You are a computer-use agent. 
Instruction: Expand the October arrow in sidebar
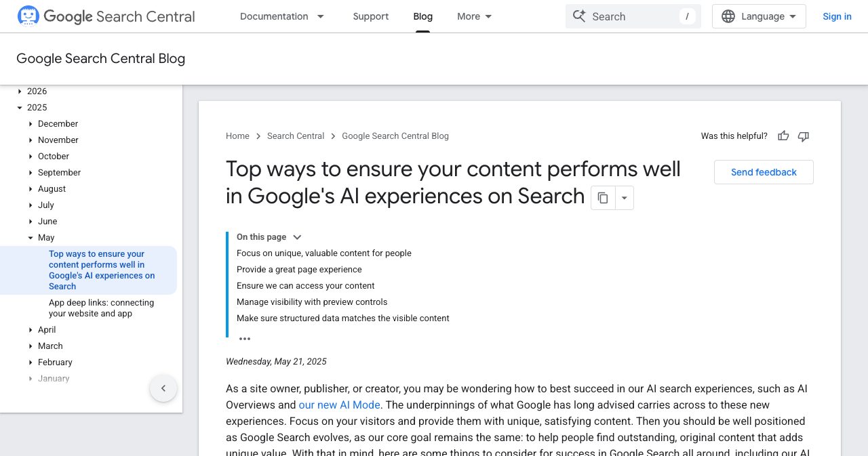click(x=31, y=157)
